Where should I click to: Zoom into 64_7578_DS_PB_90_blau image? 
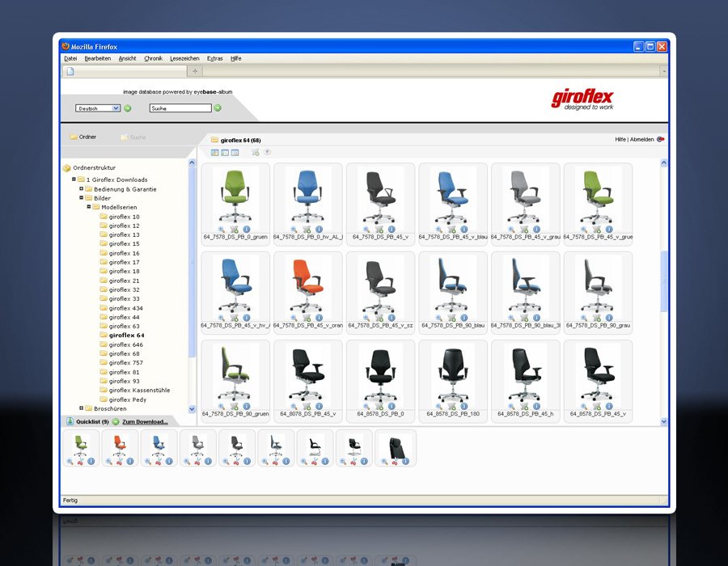(439, 318)
